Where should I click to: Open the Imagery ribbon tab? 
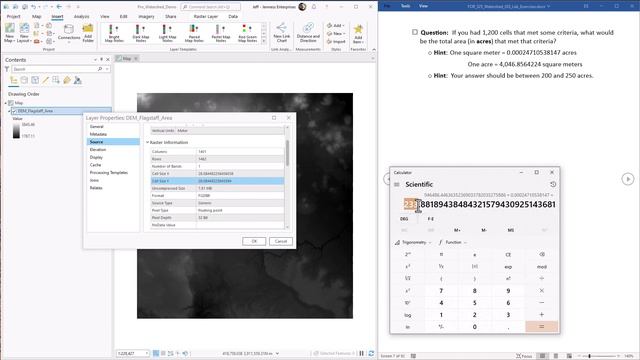click(146, 16)
